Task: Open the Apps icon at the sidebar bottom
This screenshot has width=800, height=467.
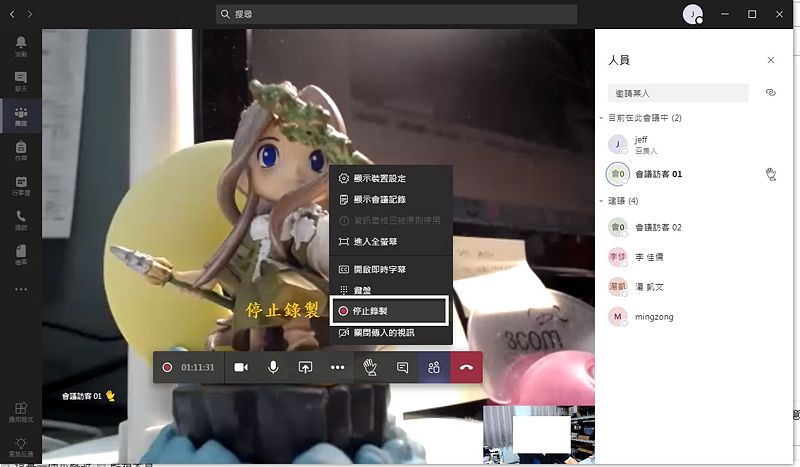Action: 21,411
